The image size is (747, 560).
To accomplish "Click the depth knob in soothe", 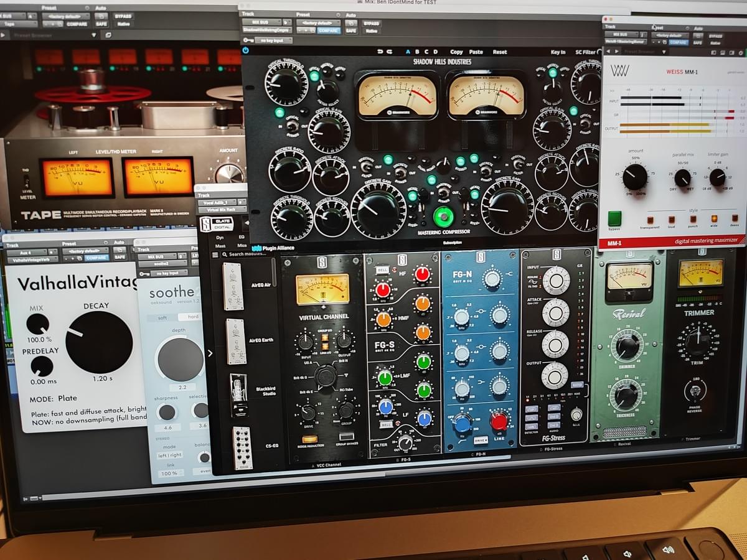I will [180, 360].
